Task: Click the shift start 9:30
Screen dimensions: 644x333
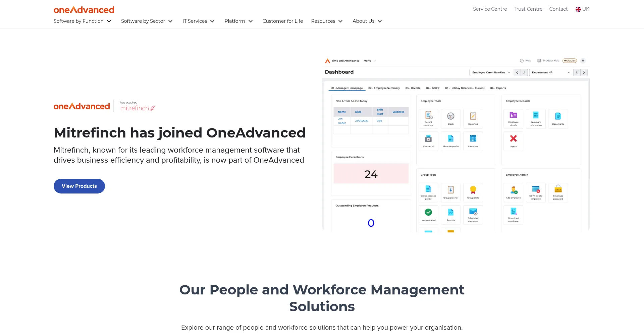Action: (379, 121)
